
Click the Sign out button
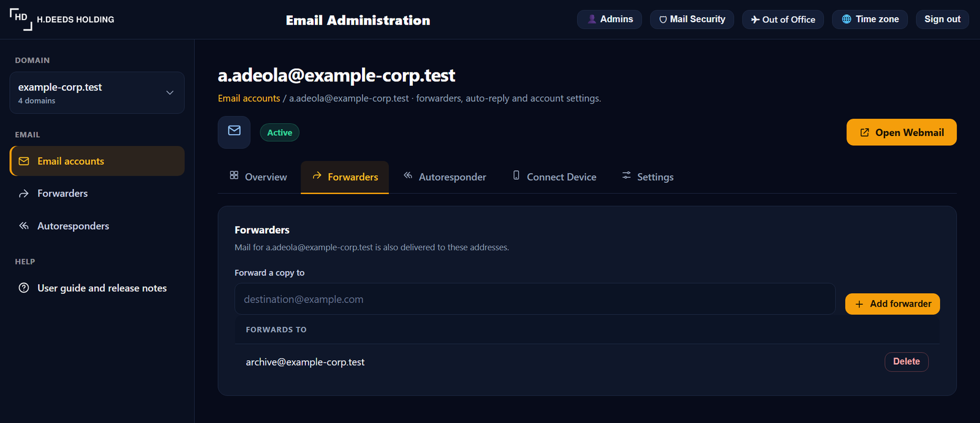click(942, 20)
